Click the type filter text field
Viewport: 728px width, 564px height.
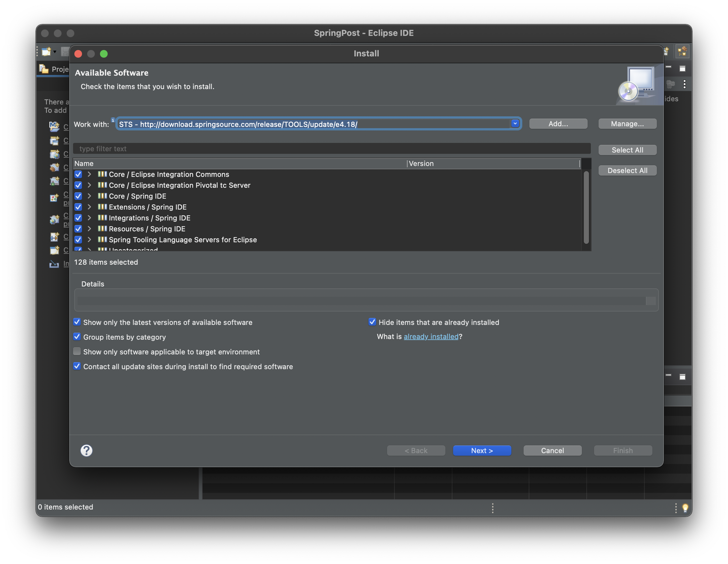point(332,149)
